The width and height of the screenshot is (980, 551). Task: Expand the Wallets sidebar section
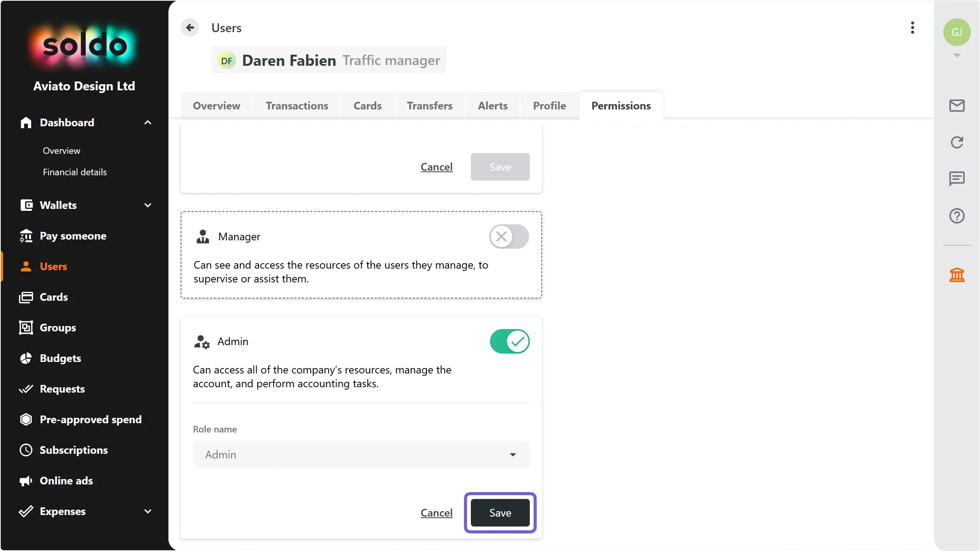148,205
